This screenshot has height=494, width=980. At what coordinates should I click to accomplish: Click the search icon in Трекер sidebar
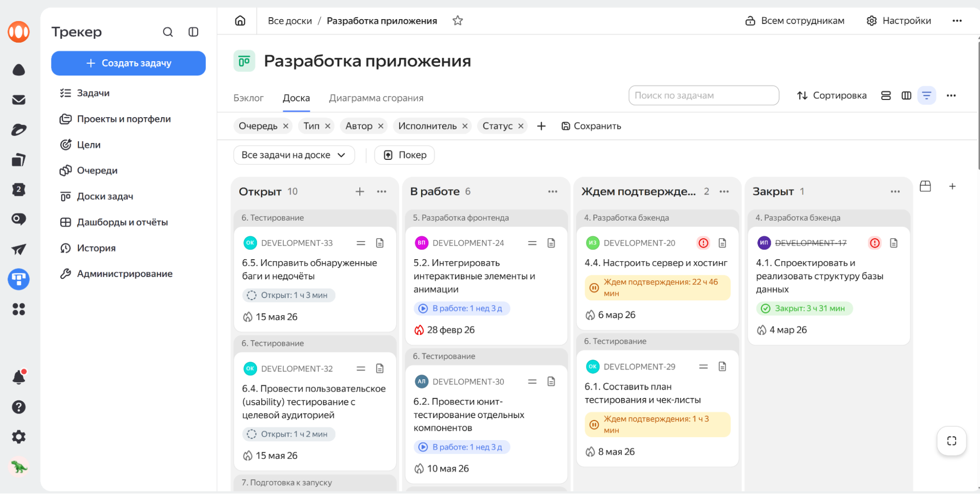tap(168, 32)
